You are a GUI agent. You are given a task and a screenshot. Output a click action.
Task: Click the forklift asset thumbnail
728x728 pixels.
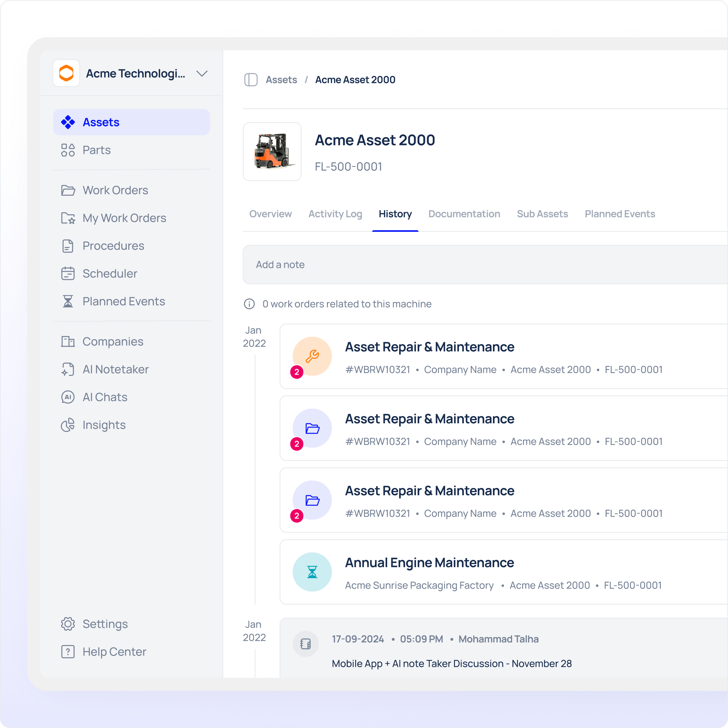click(x=272, y=152)
